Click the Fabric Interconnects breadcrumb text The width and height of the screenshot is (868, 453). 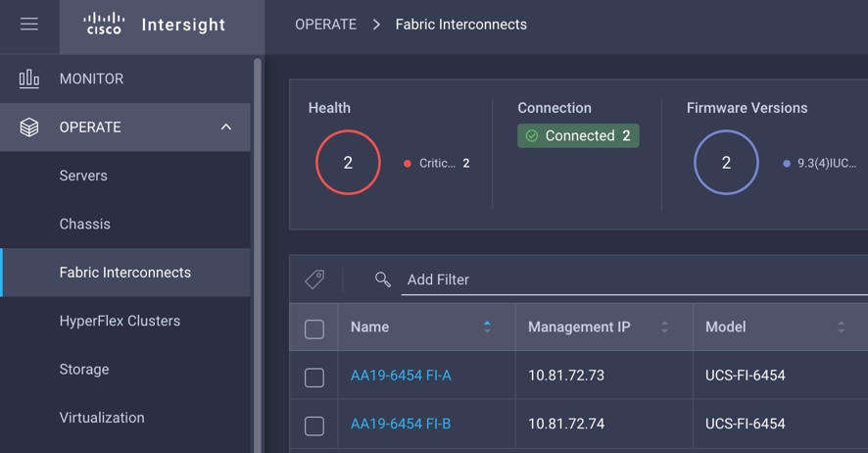pyautogui.click(x=461, y=25)
